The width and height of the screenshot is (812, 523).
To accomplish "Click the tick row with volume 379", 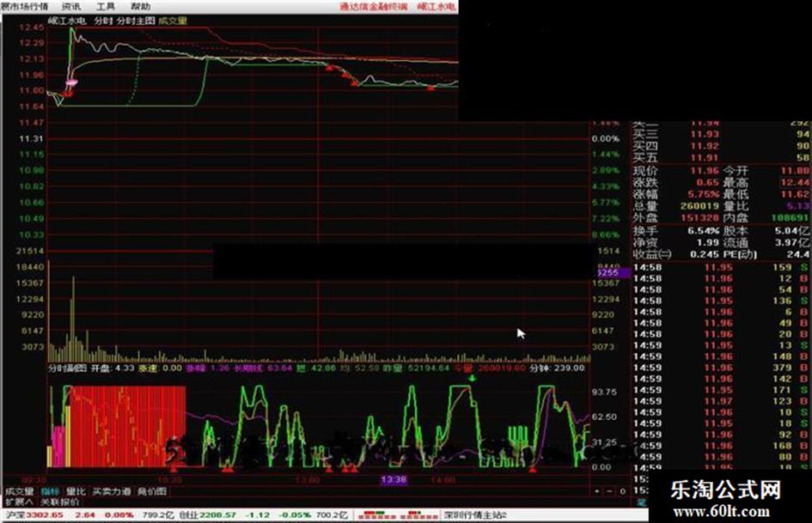I will pos(721,368).
